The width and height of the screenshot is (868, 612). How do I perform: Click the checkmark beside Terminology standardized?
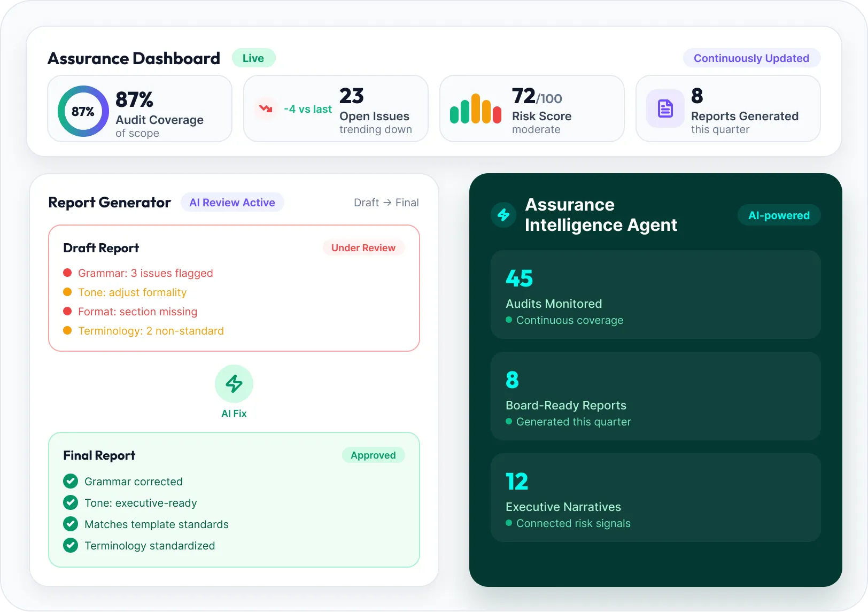point(71,546)
